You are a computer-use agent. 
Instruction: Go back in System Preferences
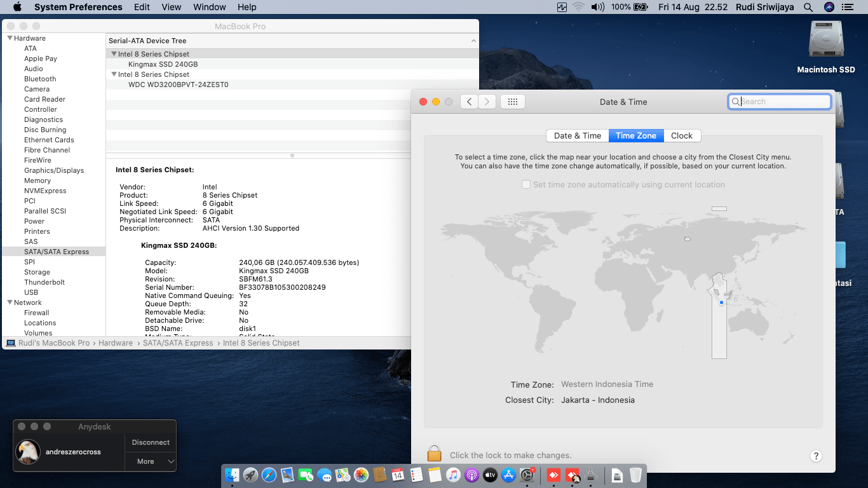469,102
